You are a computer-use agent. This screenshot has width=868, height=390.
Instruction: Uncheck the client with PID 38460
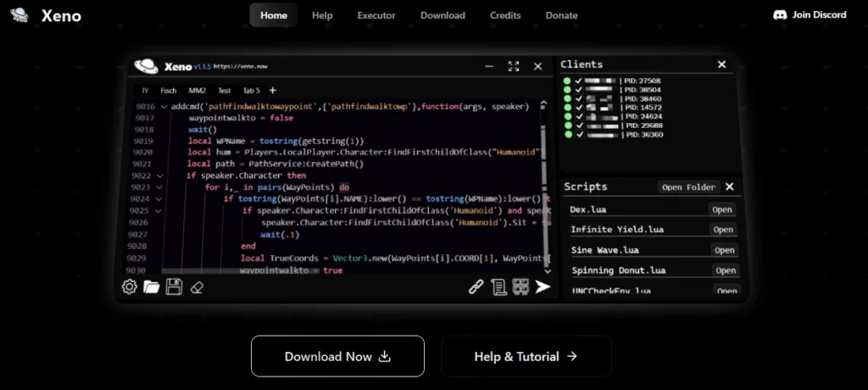click(x=579, y=98)
